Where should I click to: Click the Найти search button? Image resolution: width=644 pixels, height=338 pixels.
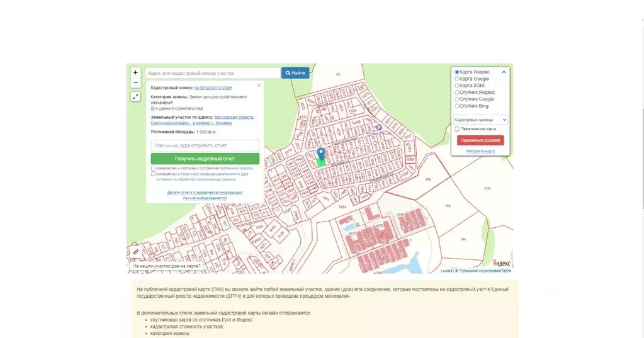(295, 73)
